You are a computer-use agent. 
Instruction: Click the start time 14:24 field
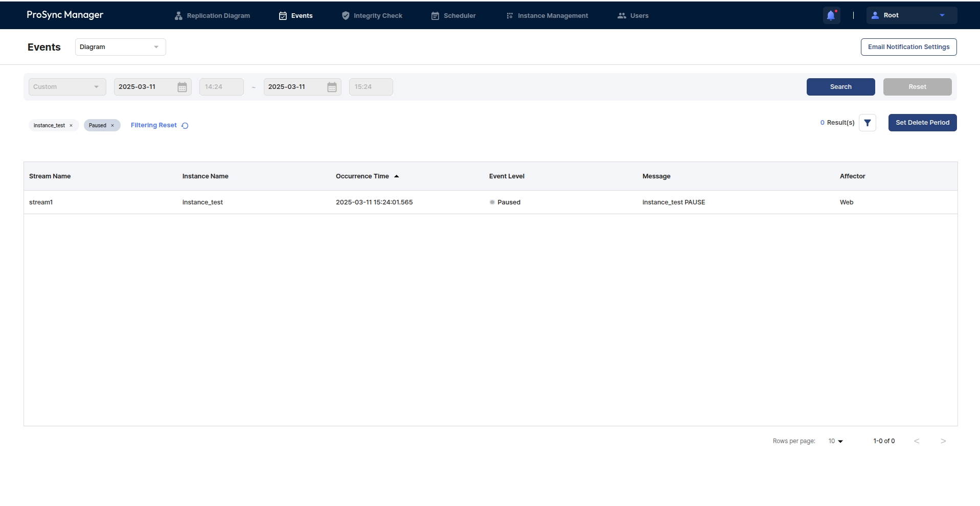(x=221, y=87)
